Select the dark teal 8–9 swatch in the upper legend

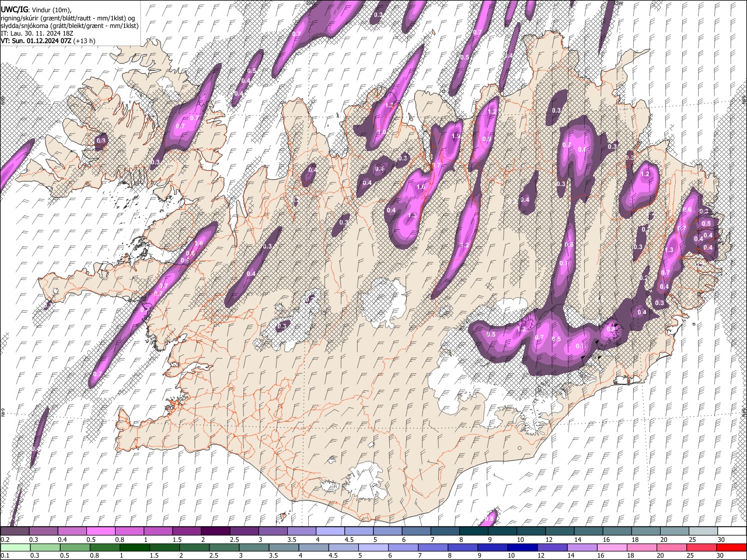(473, 531)
